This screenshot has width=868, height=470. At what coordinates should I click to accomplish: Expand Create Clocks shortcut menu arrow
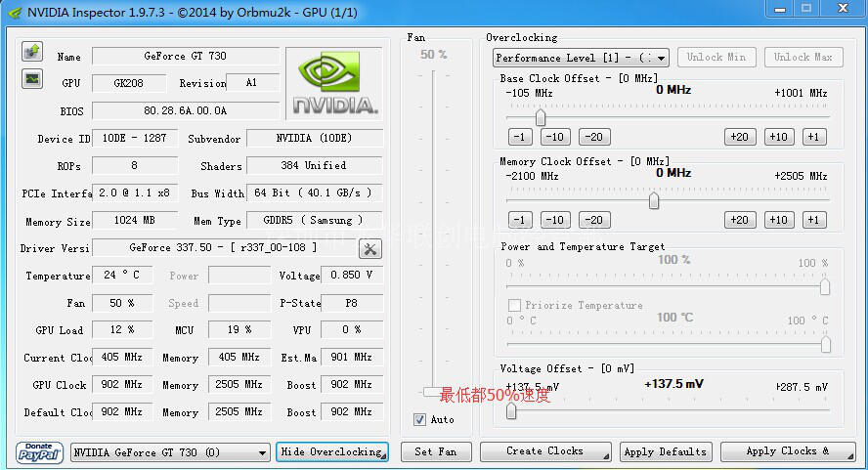[x=606, y=456]
